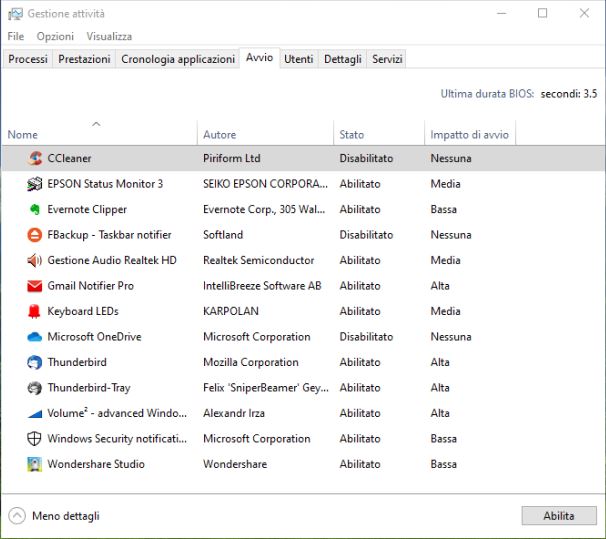Select the Windows Security notificati... entry name
This screenshot has width=606, height=539.
117,439
